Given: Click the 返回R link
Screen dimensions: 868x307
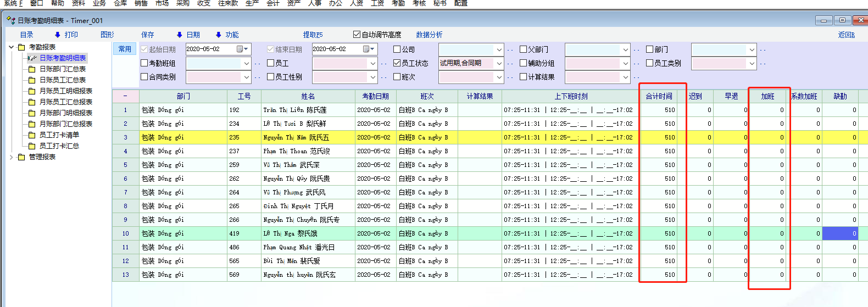Looking at the screenshot, I should (x=846, y=35).
